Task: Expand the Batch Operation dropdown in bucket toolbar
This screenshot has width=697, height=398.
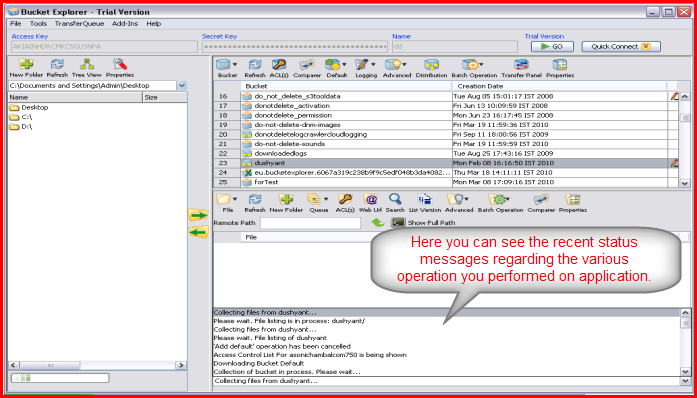Action: point(481,65)
